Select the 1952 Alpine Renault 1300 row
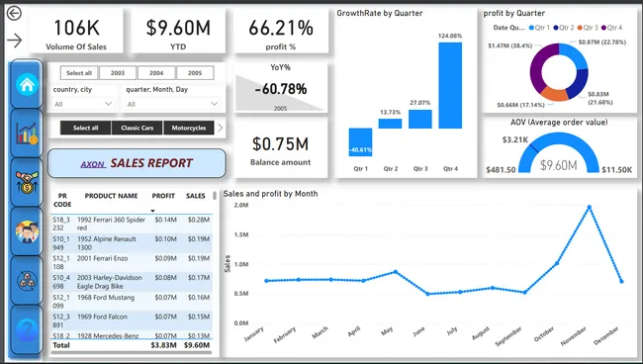 point(132,243)
